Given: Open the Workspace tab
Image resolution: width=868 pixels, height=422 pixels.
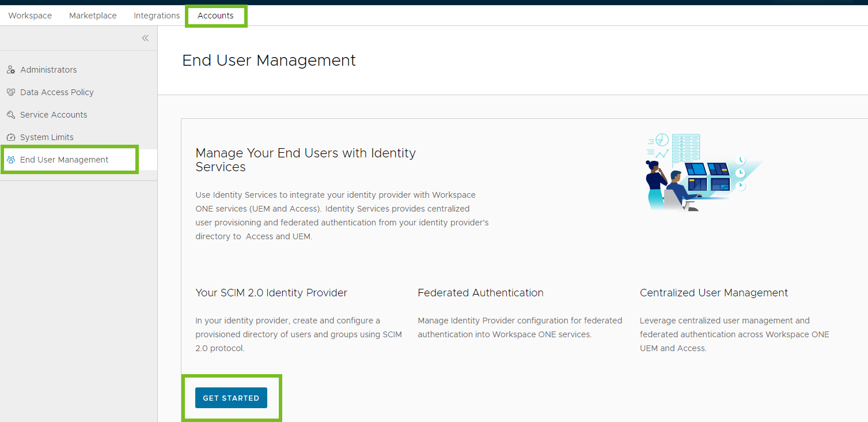Looking at the screenshot, I should 30,16.
